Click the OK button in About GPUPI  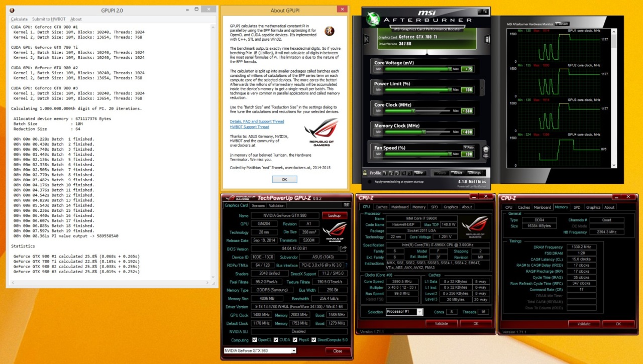pyautogui.click(x=284, y=179)
